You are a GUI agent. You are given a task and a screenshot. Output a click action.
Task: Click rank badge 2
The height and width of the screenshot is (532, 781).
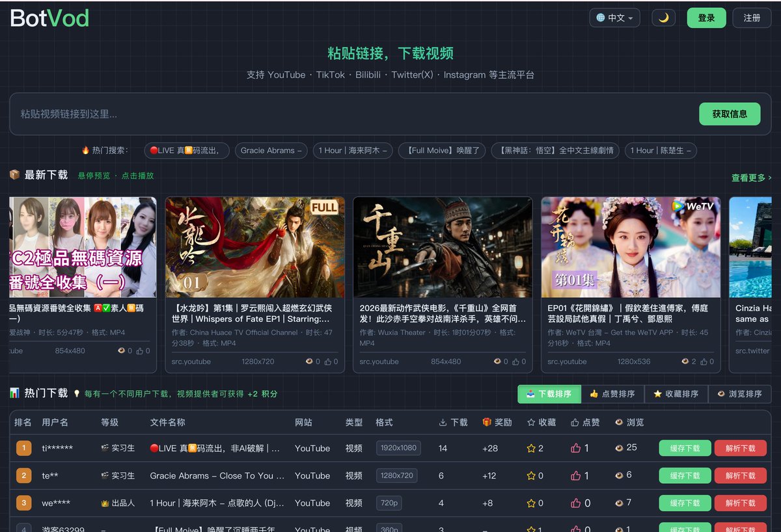[x=24, y=475]
